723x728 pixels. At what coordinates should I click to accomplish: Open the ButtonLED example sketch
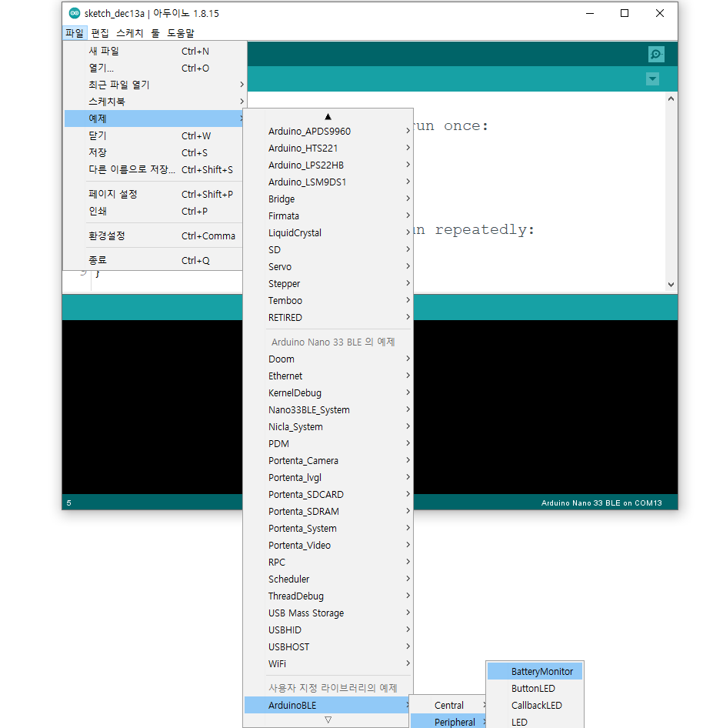click(535, 688)
